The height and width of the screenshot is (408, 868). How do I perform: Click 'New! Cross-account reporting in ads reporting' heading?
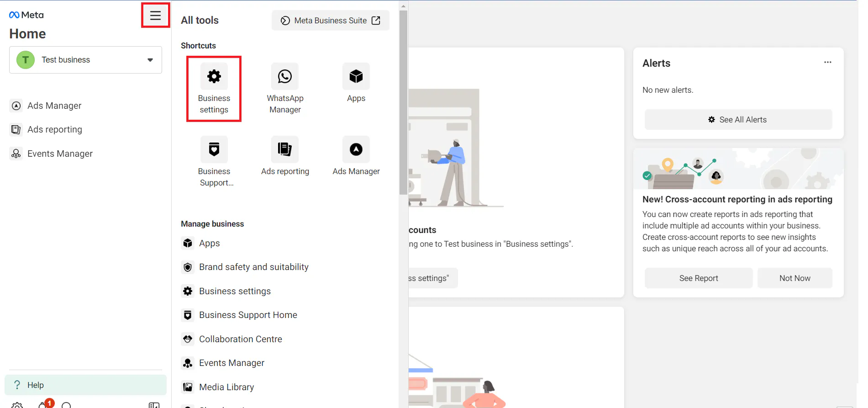[x=737, y=199]
